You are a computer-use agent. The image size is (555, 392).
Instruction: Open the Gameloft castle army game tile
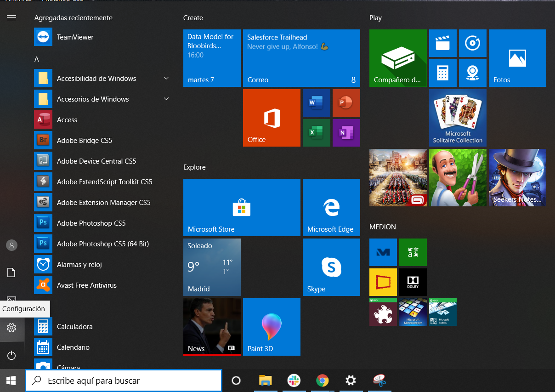[x=398, y=177]
